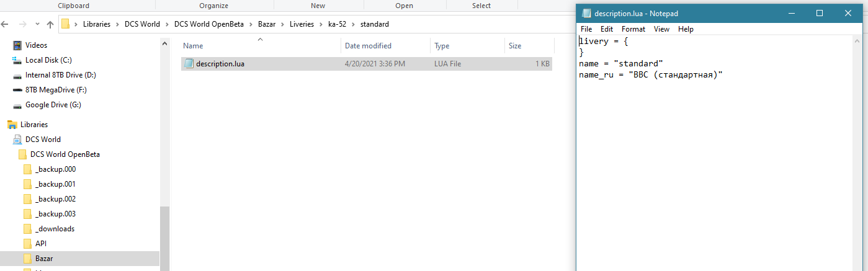Click the 4/20/2021 3:36 PM date cell
The image size is (868, 271).
pos(375,64)
